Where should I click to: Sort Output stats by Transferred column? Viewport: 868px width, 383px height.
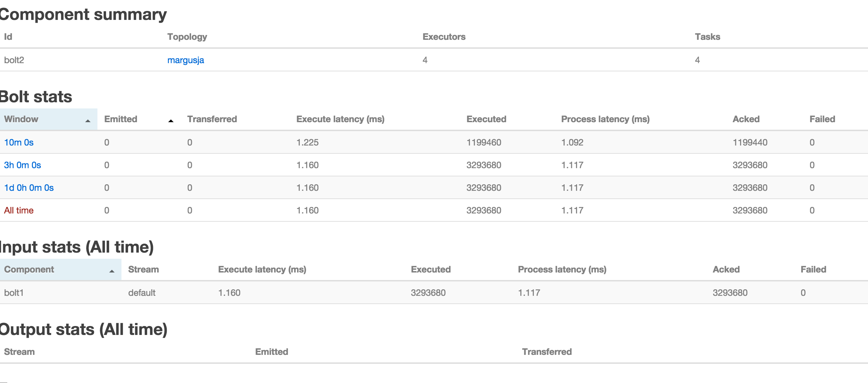(x=547, y=352)
